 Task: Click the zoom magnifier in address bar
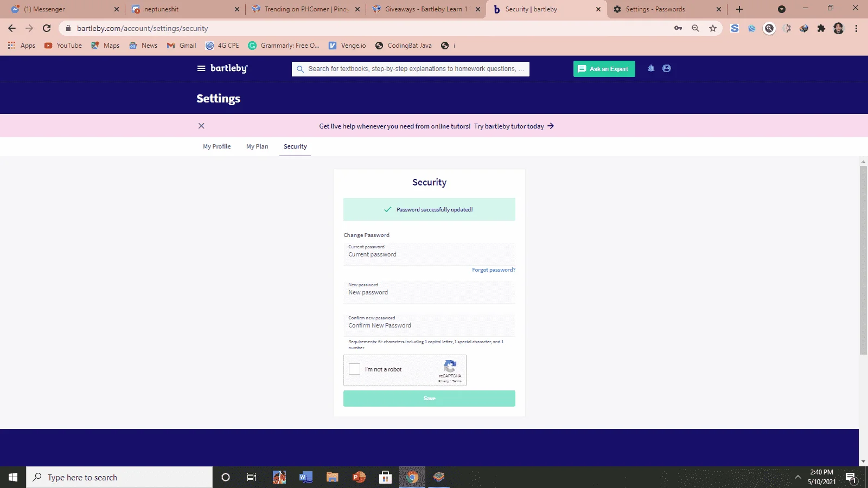(x=695, y=28)
